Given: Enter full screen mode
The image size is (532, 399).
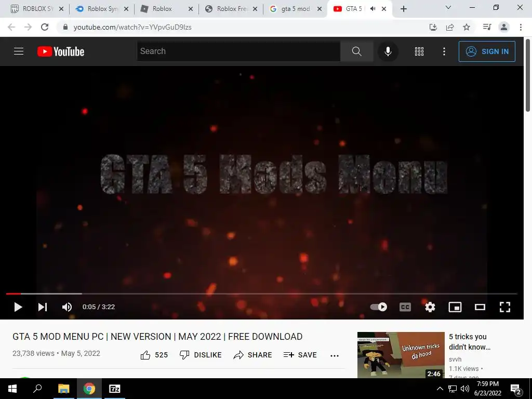Looking at the screenshot, I should pyautogui.click(x=505, y=307).
